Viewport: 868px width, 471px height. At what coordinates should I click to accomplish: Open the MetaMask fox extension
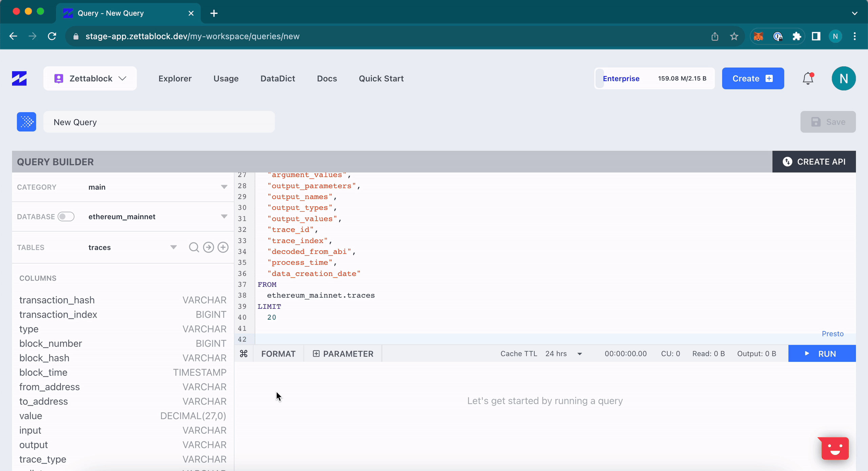pyautogui.click(x=758, y=36)
